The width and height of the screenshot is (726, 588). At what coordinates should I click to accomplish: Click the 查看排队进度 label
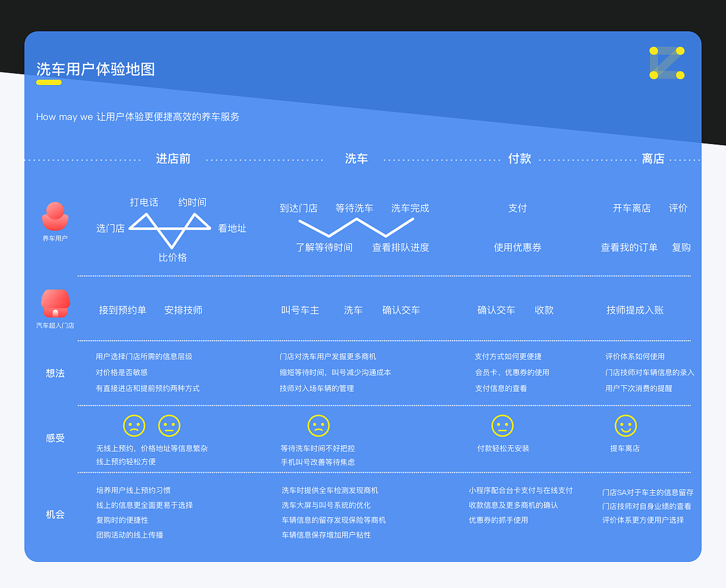(401, 248)
